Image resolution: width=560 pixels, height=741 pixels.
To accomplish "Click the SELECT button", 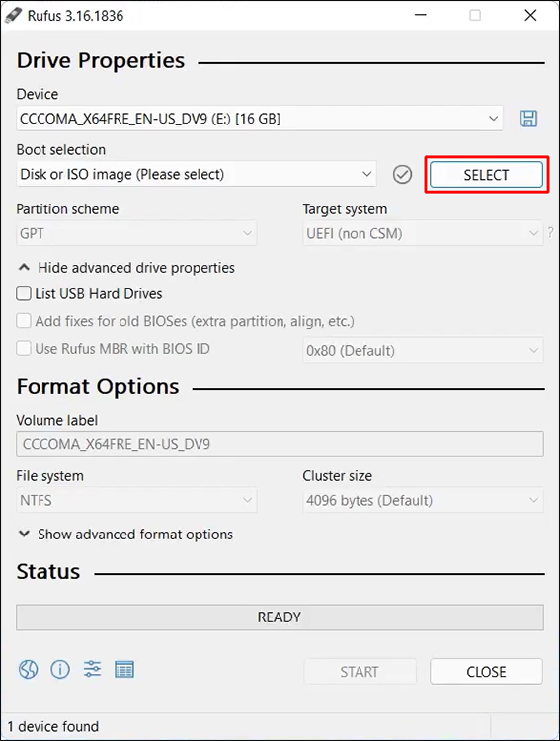I will (486, 175).
